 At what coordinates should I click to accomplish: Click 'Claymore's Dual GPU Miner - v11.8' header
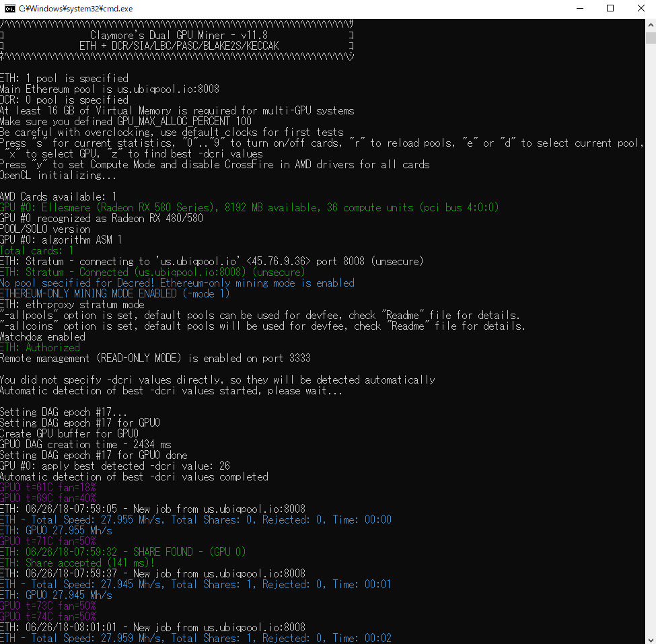(179, 35)
